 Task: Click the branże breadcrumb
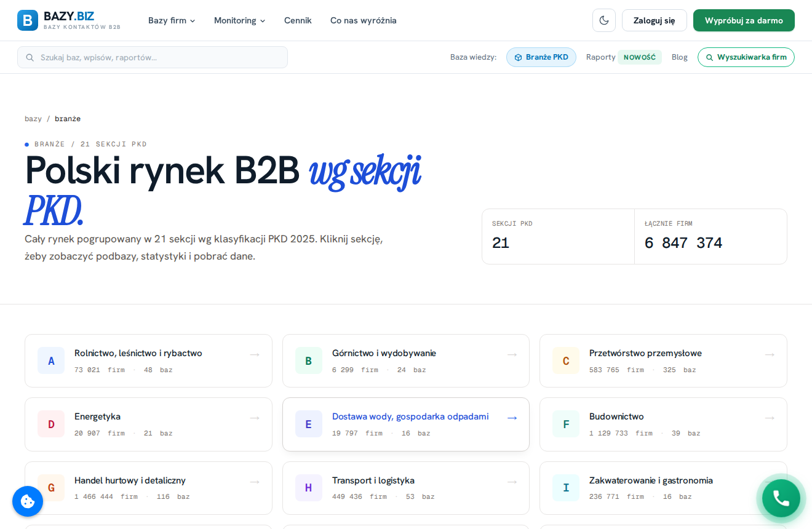(x=68, y=119)
